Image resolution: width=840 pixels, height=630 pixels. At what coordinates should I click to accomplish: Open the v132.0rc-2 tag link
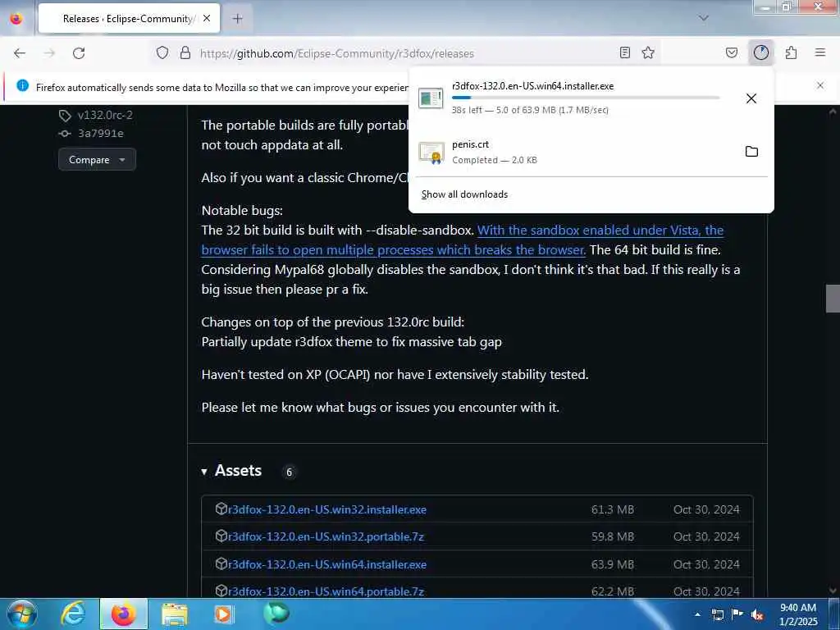point(105,115)
